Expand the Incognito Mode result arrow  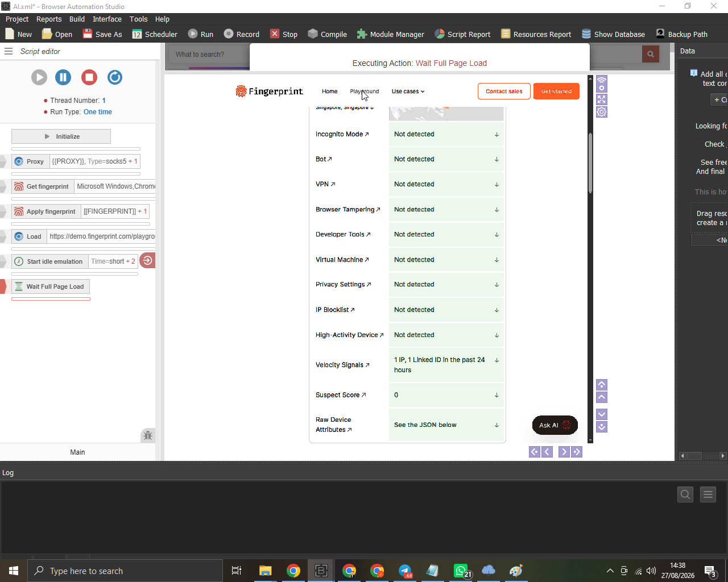click(x=497, y=135)
